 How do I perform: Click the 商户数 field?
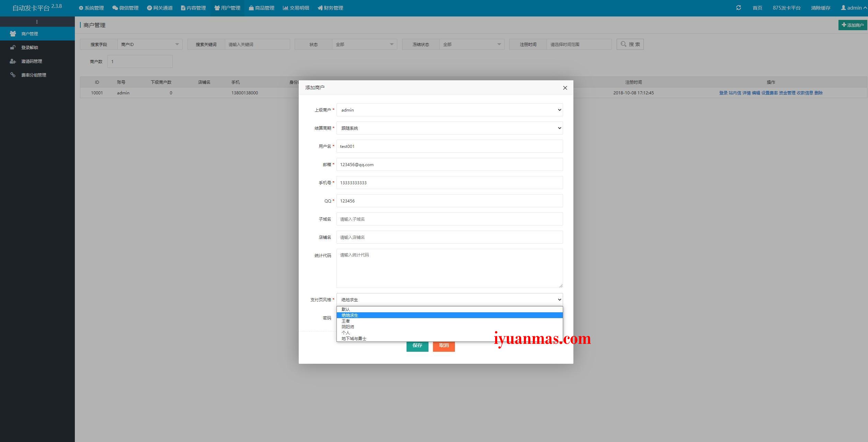(140, 61)
